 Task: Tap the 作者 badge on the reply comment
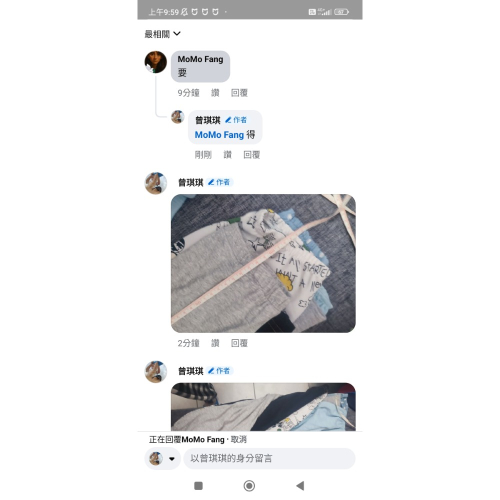pyautogui.click(x=236, y=120)
